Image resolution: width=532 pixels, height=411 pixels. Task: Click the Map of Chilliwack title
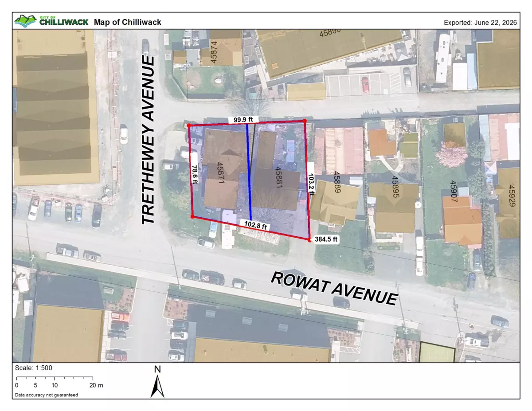coord(128,22)
